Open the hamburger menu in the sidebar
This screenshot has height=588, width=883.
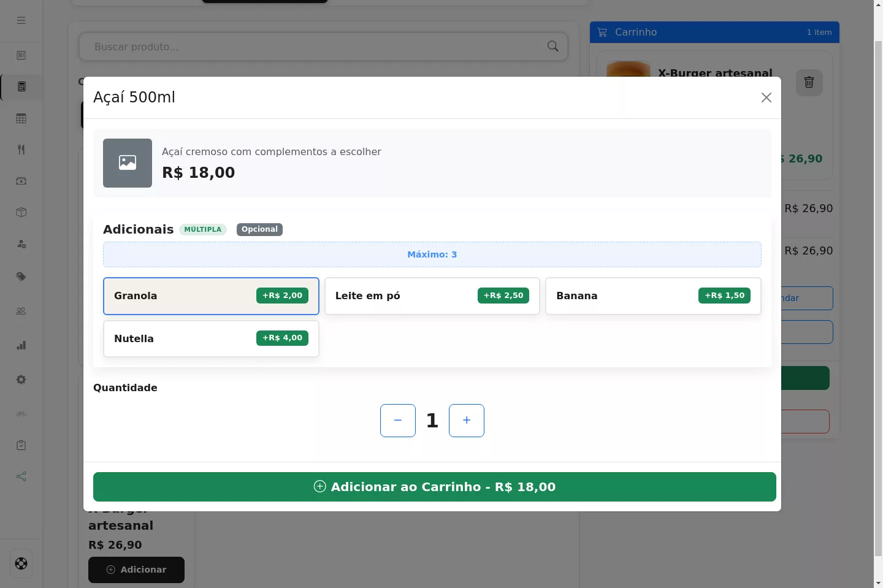pyautogui.click(x=21, y=20)
